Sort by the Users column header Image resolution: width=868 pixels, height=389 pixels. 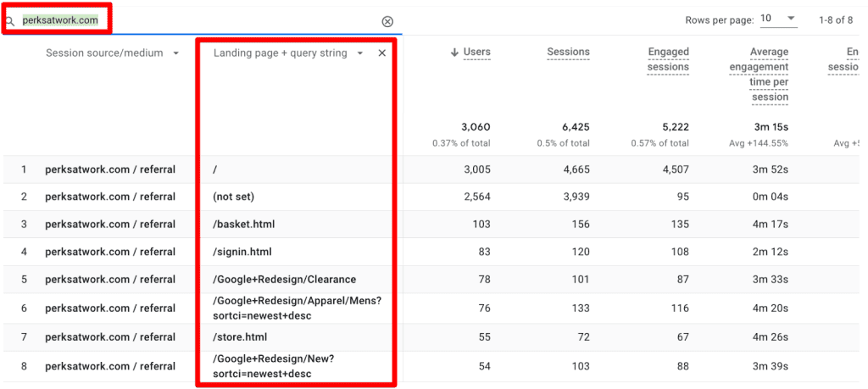476,52
